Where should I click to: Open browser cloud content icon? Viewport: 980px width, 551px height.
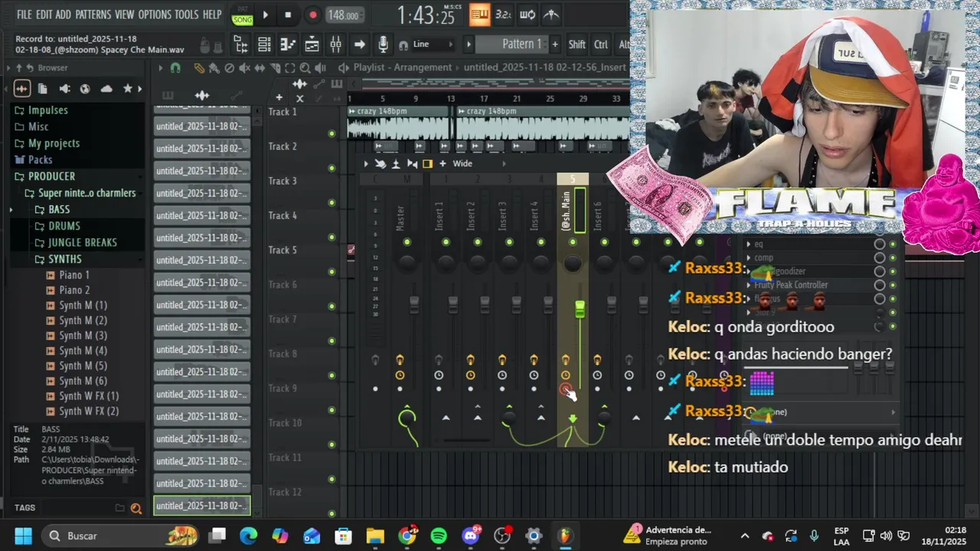pyautogui.click(x=106, y=89)
